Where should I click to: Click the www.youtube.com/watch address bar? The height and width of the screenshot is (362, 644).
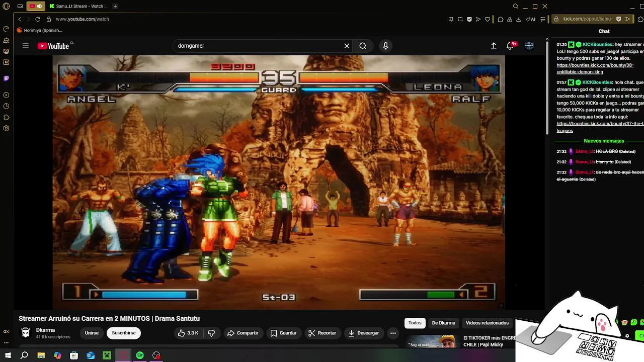[x=83, y=19]
